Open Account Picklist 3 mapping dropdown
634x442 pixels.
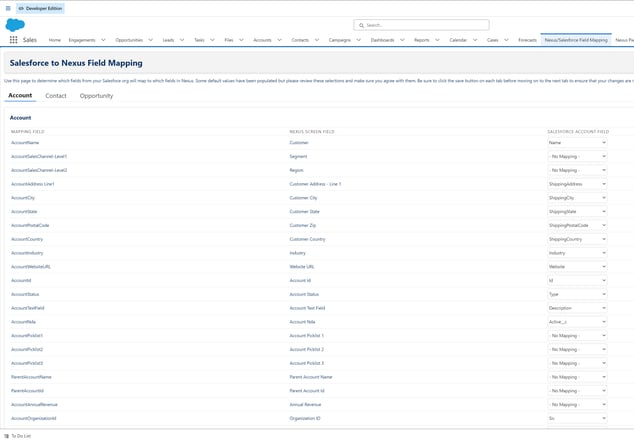[577, 363]
